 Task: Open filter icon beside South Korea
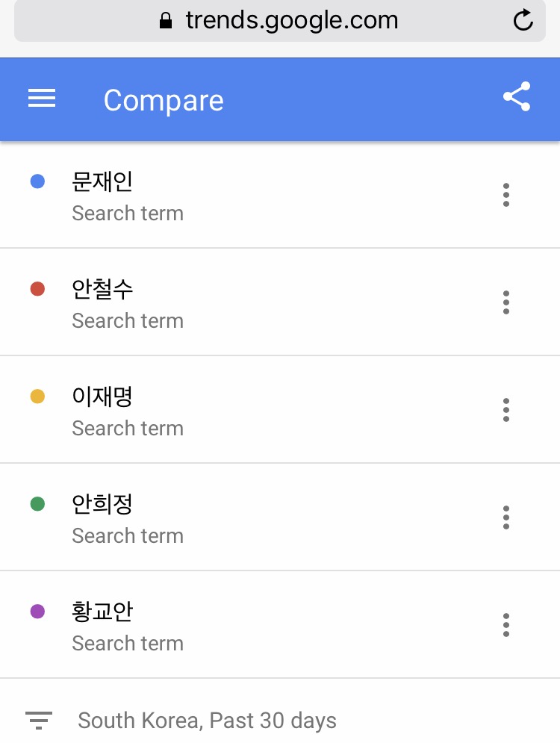pyautogui.click(x=39, y=721)
